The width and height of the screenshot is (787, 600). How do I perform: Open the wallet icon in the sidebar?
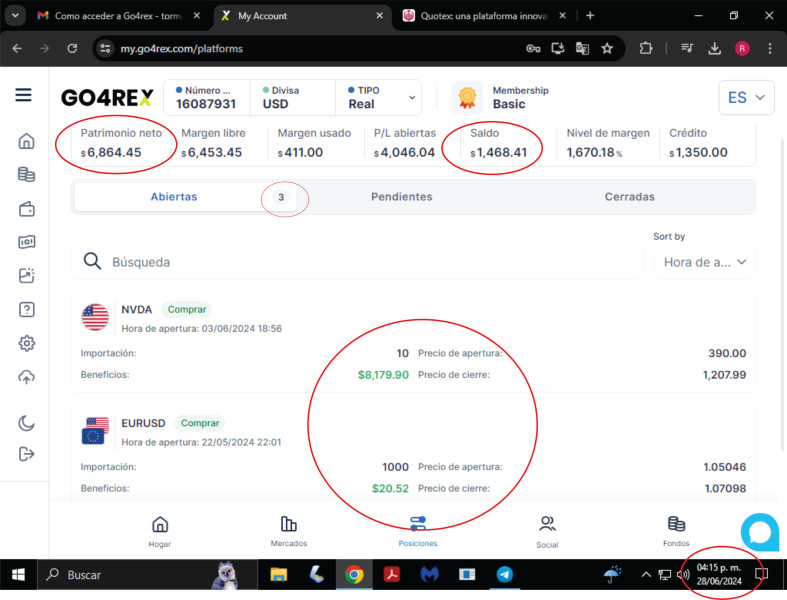coord(26,208)
